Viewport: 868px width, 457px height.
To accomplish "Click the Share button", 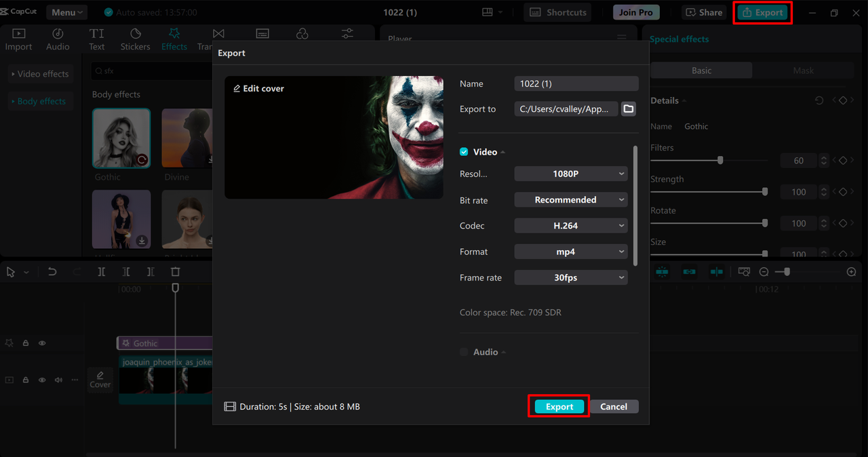I will 704,12.
